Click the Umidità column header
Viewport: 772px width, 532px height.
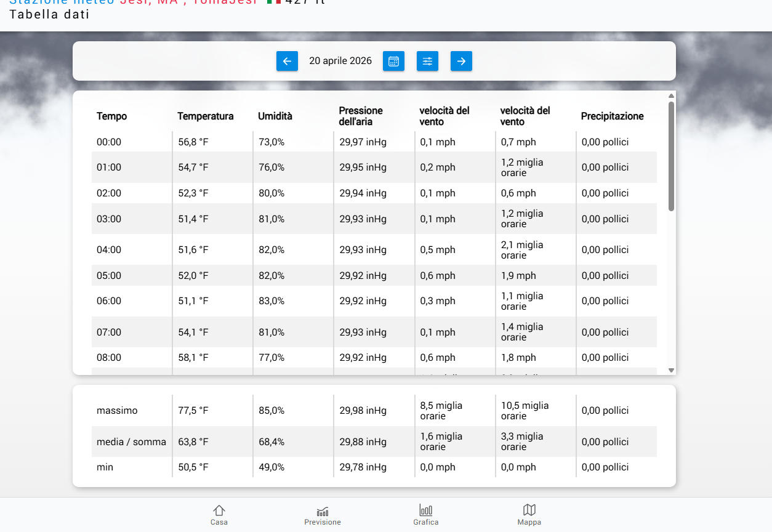[x=275, y=116]
